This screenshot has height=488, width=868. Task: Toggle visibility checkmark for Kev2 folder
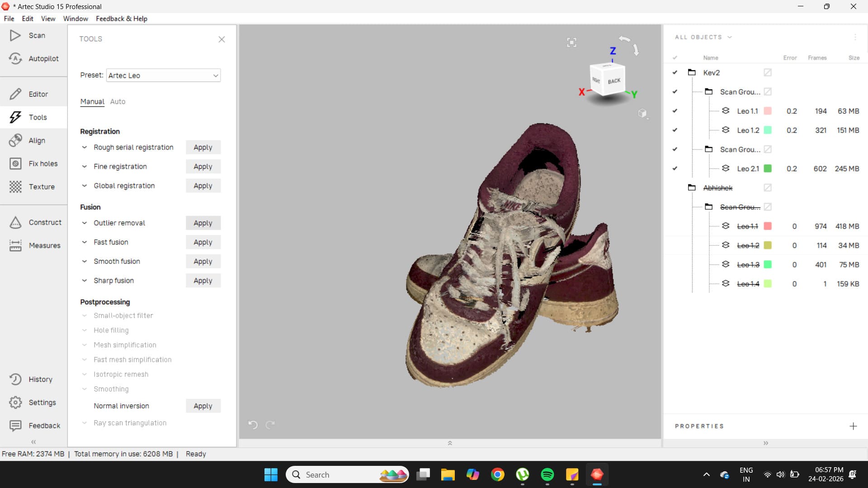pos(675,73)
